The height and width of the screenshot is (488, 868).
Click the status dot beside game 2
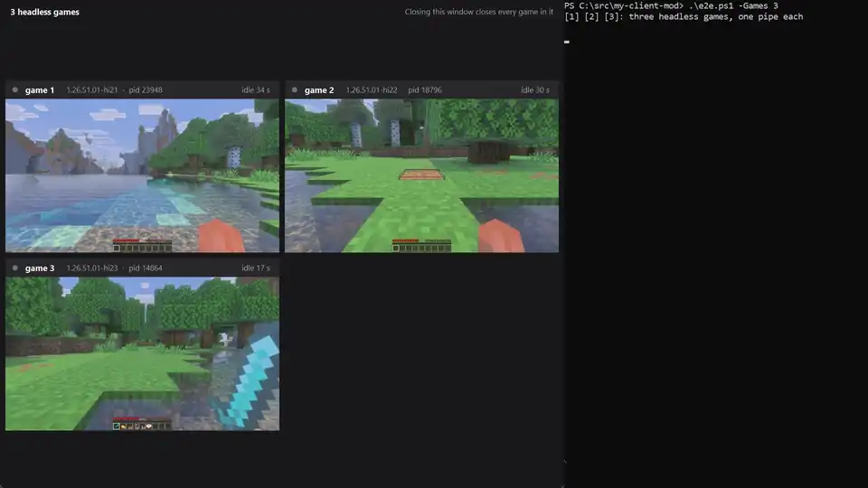295,89
